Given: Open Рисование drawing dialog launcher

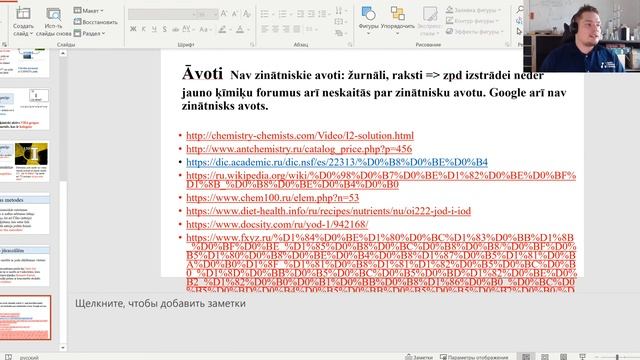Looking at the screenshot, I should click(508, 44).
